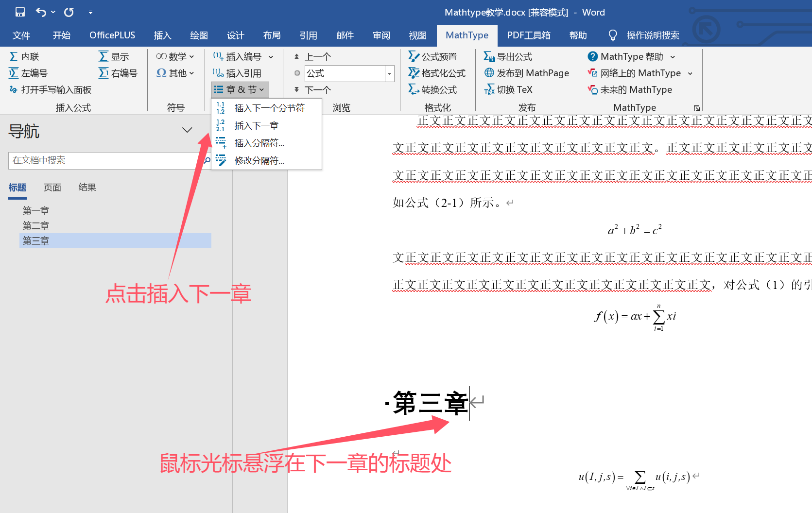The height and width of the screenshot is (513, 812).
Task: Open the Customize Quick Access Toolbar arrow
Action: (x=90, y=13)
